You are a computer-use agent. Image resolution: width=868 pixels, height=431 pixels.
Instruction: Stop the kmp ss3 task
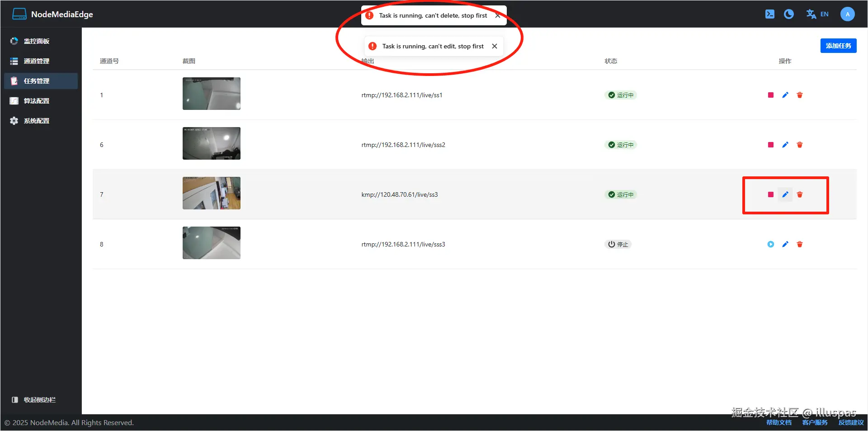point(771,194)
